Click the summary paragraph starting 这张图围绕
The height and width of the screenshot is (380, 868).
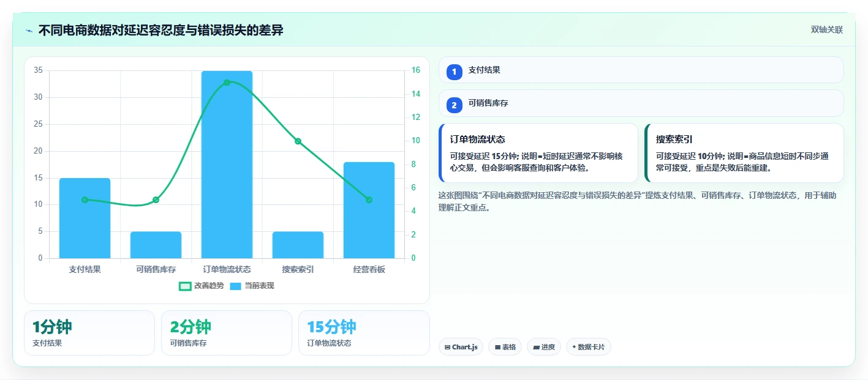(x=637, y=201)
